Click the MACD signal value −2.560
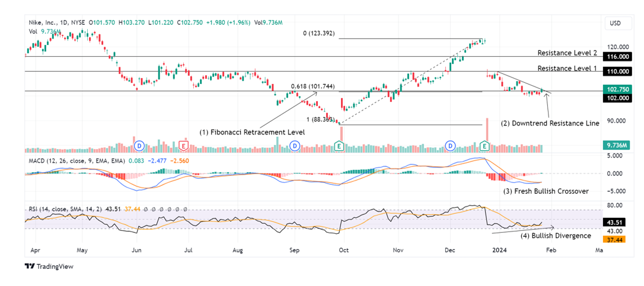 coord(179,160)
